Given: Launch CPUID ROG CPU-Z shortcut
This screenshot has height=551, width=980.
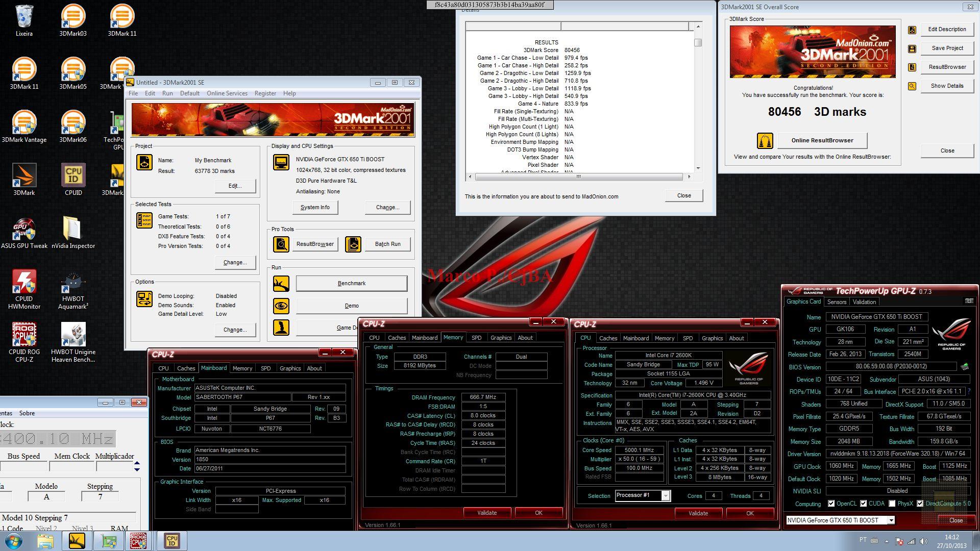Looking at the screenshot, I should click(x=24, y=343).
